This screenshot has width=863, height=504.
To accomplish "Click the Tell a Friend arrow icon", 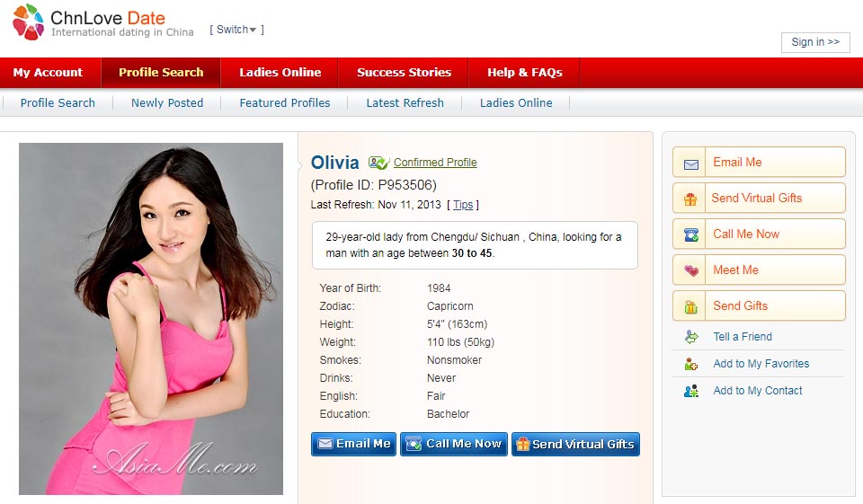I will pos(691,337).
